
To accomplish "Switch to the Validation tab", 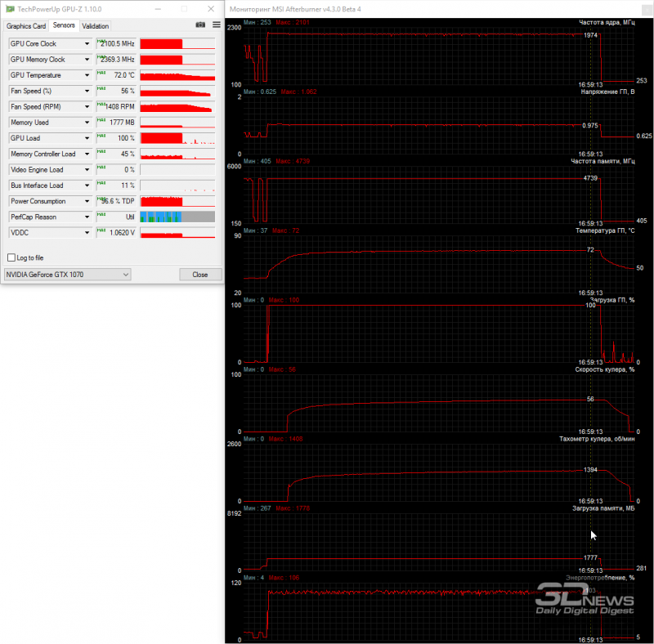I will [x=96, y=26].
